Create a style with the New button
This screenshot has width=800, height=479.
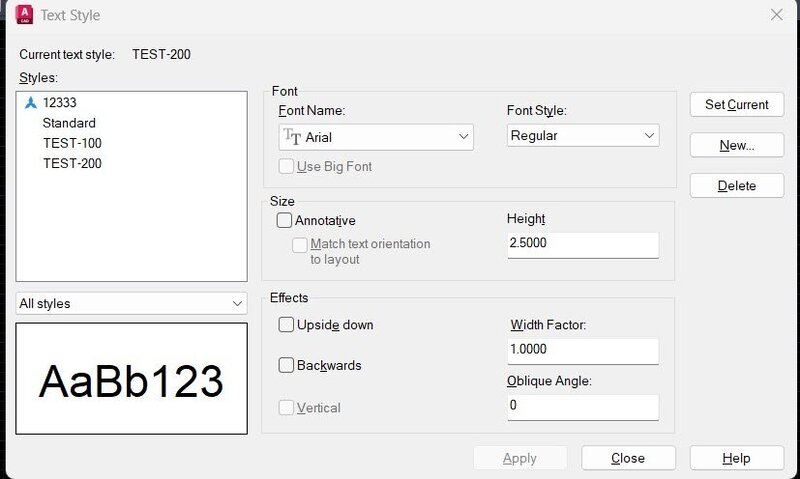click(x=736, y=146)
